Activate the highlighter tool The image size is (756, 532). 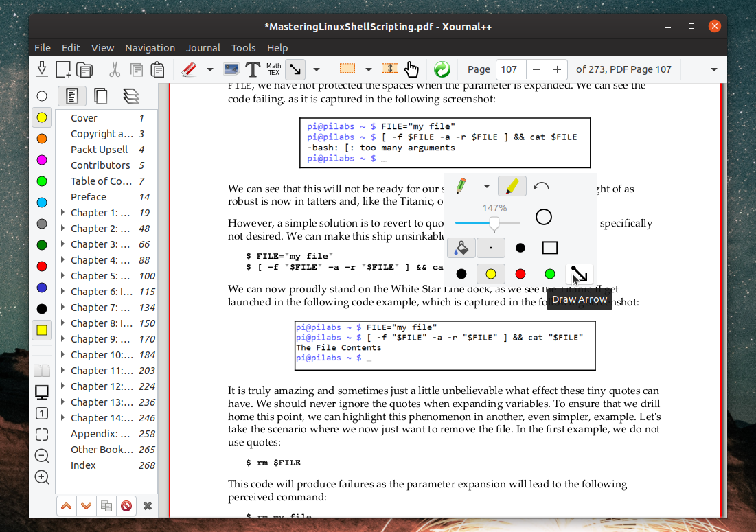tap(512, 185)
